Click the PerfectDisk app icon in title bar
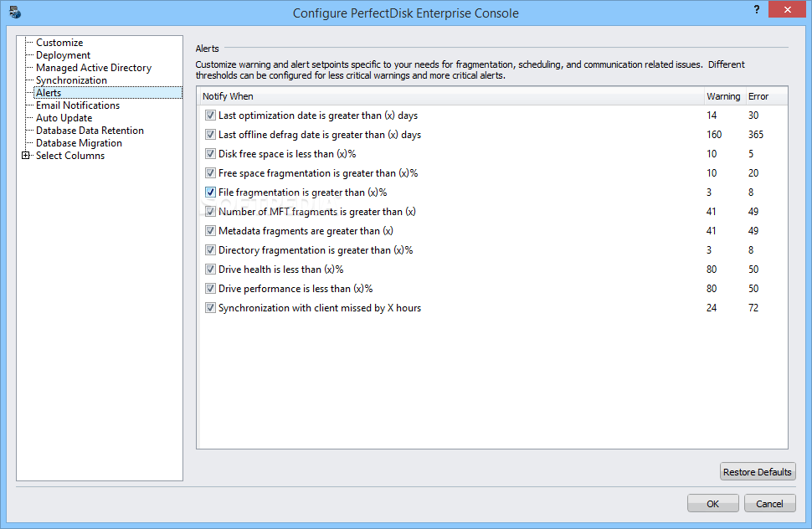 [14, 13]
